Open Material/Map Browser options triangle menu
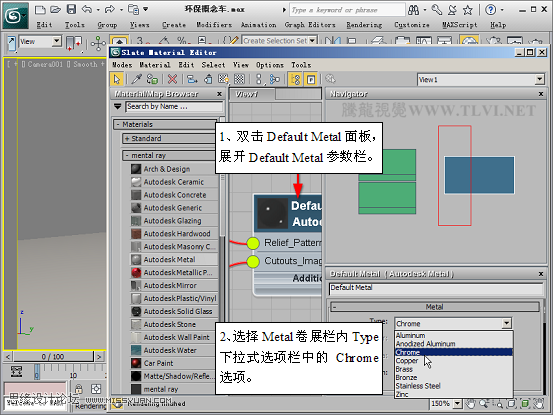Image resolution: width=553 pixels, height=415 pixels. [117, 106]
